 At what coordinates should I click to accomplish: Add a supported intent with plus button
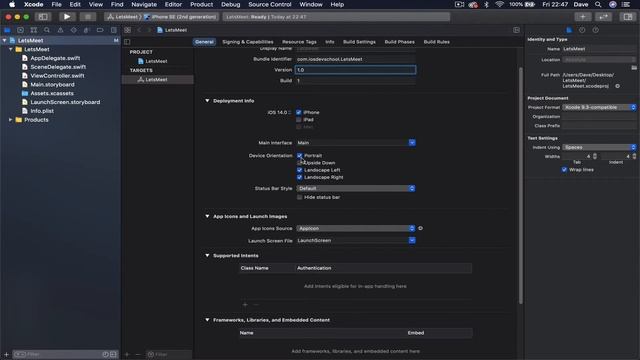[x=245, y=304]
